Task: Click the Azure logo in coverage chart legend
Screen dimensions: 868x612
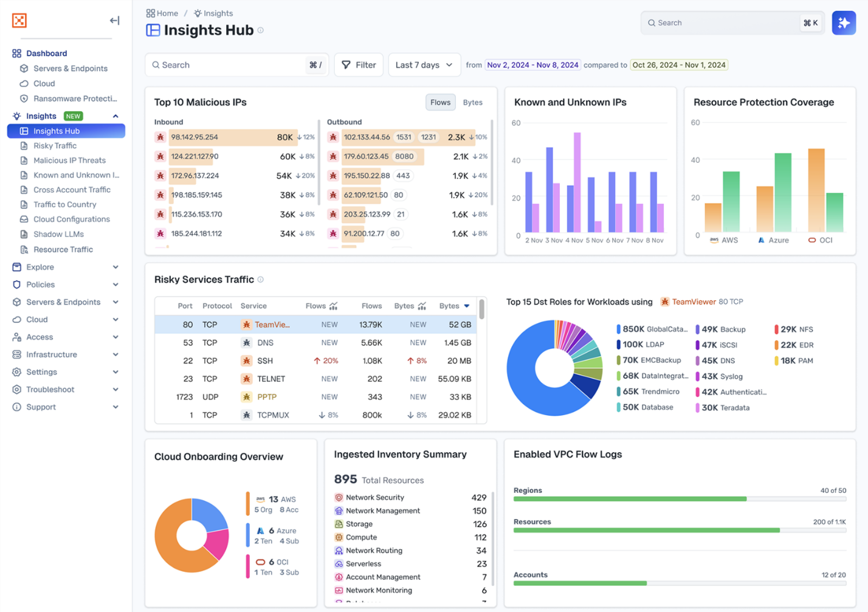Action: click(761, 240)
